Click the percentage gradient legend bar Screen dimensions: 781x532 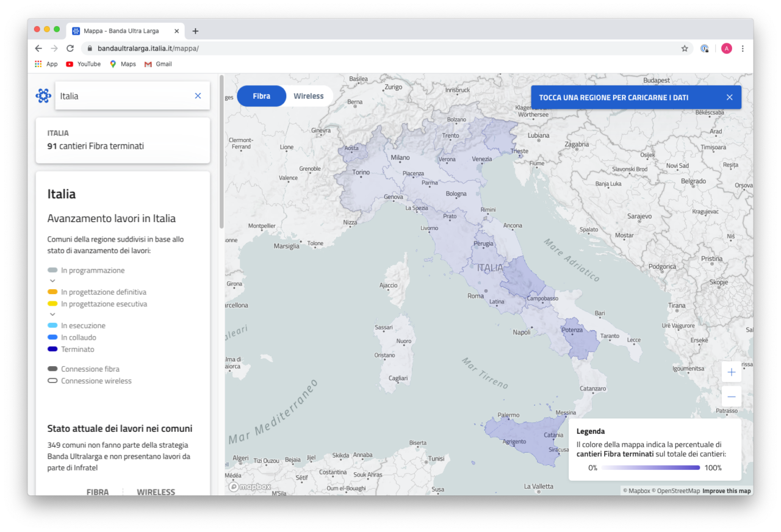click(650, 468)
